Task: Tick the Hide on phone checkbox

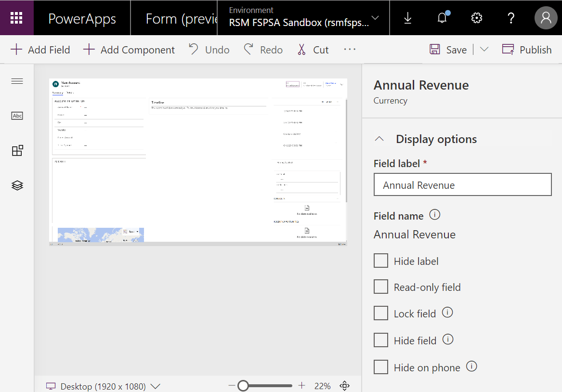Action: point(380,367)
